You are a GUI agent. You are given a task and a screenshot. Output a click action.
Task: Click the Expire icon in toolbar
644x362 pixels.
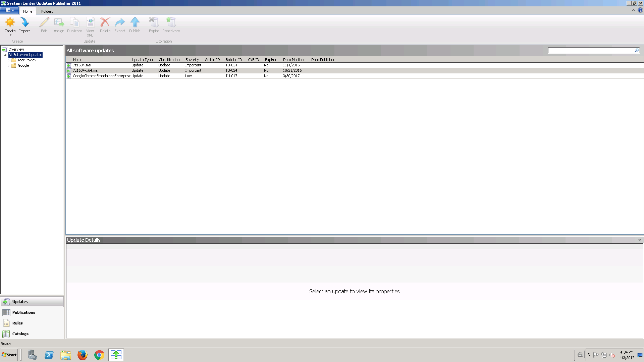pos(154,24)
